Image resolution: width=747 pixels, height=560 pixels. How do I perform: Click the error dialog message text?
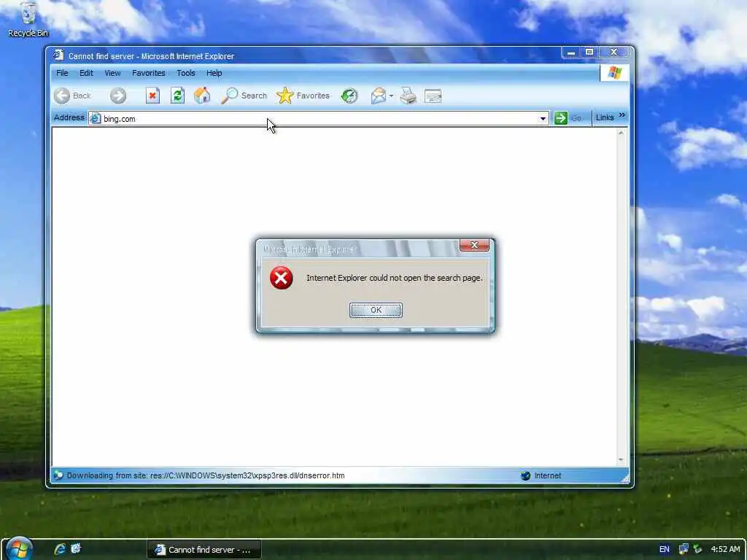coord(395,278)
